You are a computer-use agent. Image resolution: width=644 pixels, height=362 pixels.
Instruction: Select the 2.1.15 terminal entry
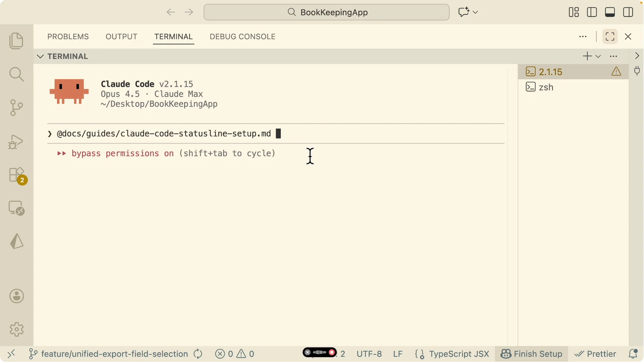point(573,72)
